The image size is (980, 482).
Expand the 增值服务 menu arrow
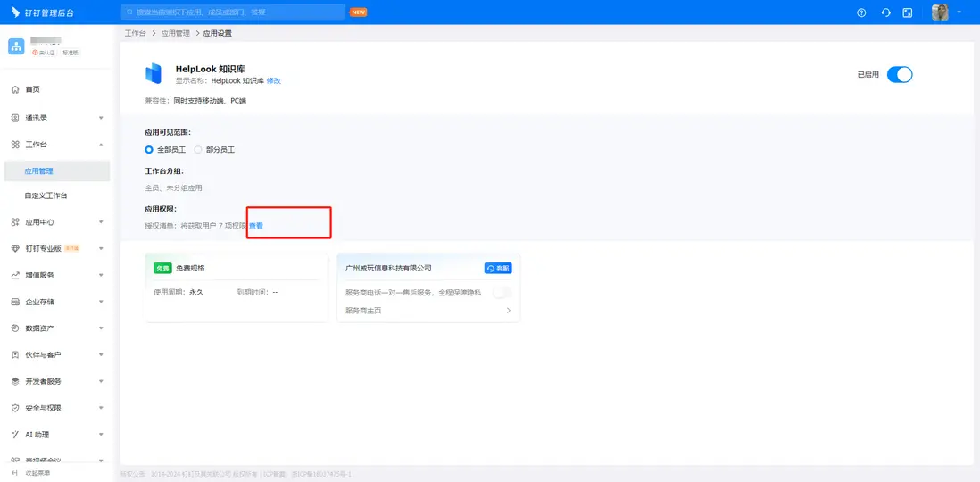click(x=101, y=275)
